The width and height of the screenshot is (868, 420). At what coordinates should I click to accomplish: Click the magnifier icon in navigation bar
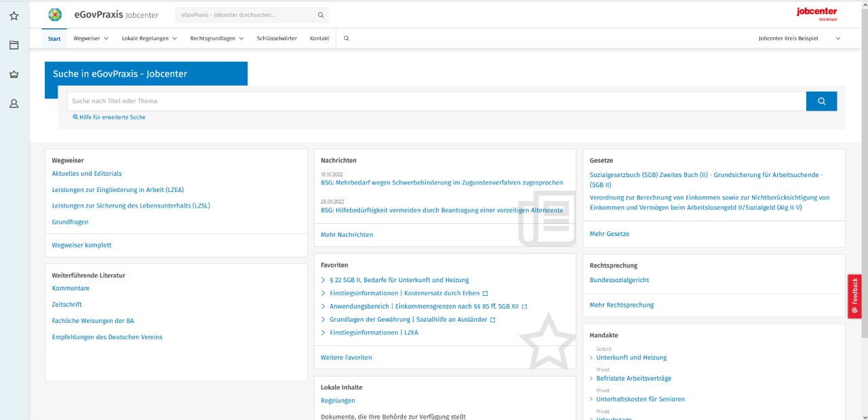pyautogui.click(x=347, y=39)
